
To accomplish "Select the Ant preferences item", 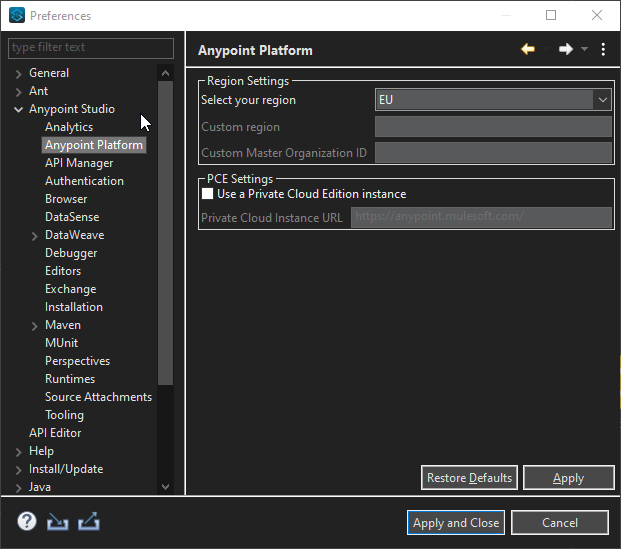I will pos(38,91).
